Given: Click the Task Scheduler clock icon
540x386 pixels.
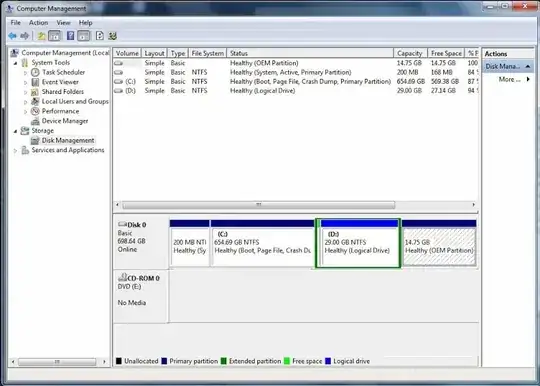Looking at the screenshot, I should pyautogui.click(x=35, y=72).
